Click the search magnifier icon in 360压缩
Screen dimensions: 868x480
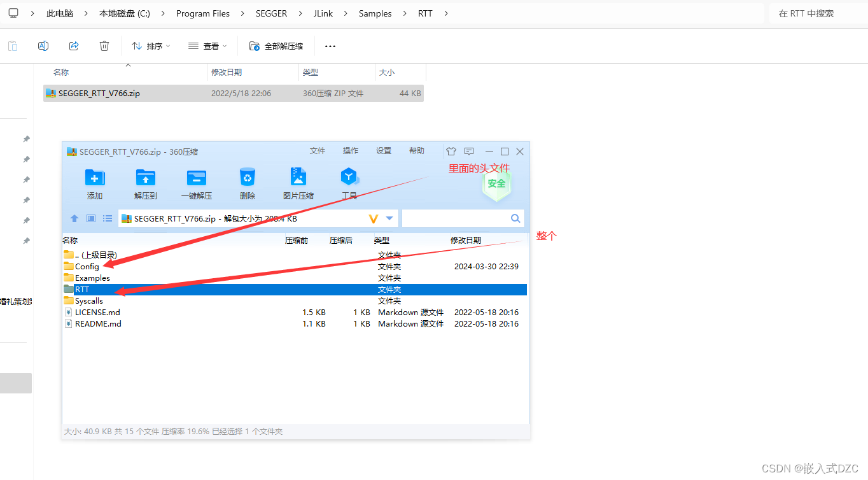pos(515,218)
